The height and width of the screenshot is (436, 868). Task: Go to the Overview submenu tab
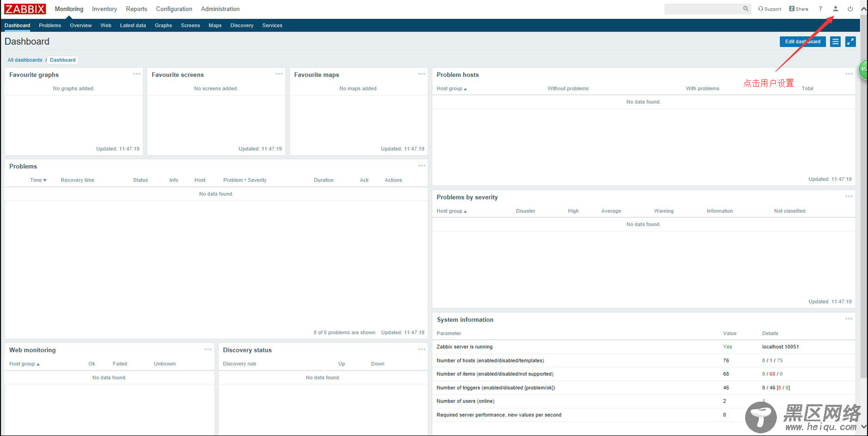pos(80,25)
